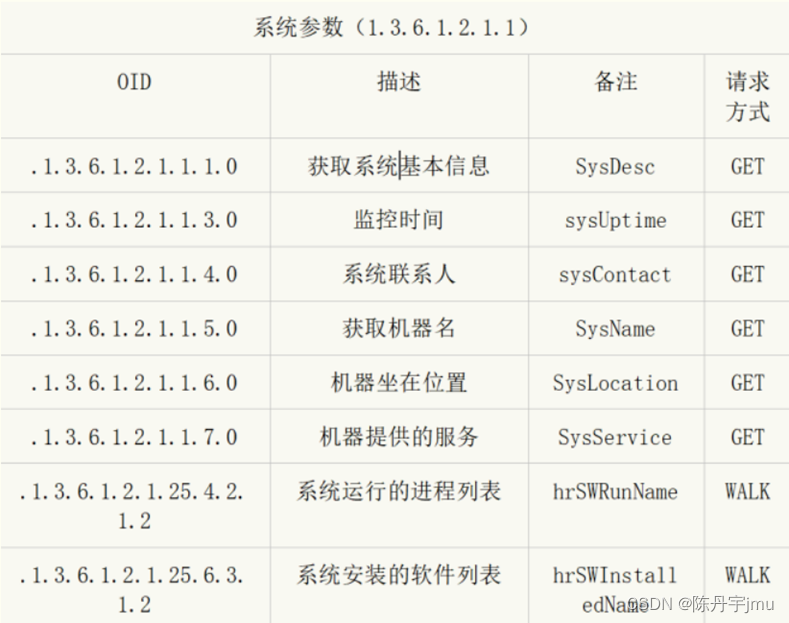Click description 机器提供的服务
Screen dimensions: 789x623
pyautogui.click(x=399, y=437)
